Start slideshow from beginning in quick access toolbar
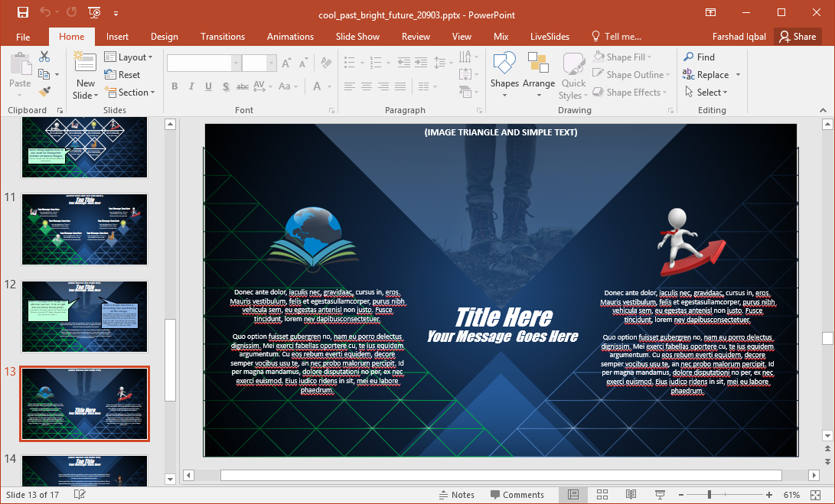This screenshot has width=835, height=504. (94, 13)
